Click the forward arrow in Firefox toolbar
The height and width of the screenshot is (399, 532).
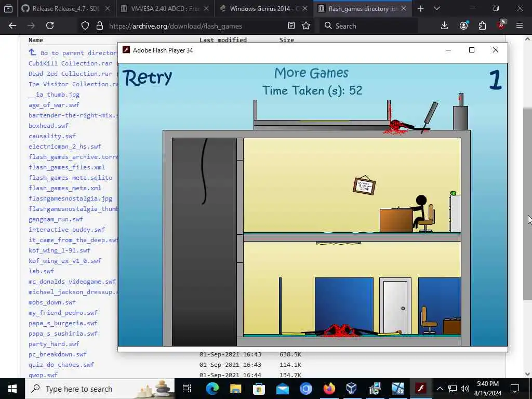(31, 26)
